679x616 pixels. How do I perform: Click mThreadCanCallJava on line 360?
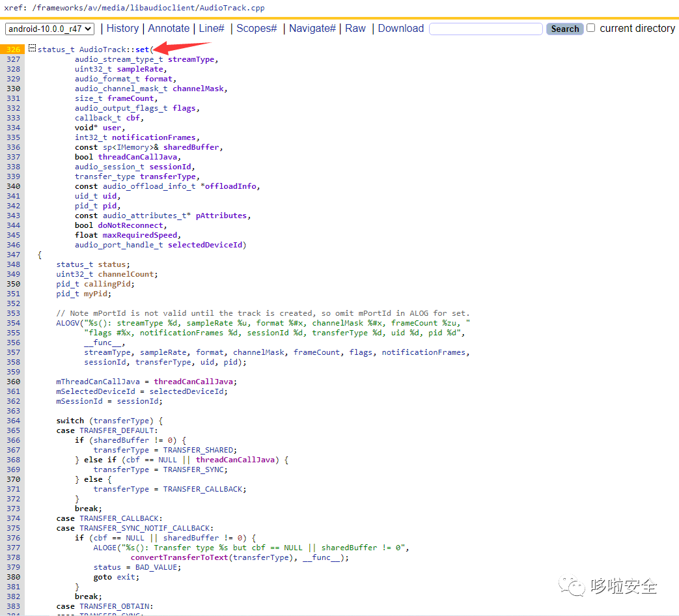point(98,382)
